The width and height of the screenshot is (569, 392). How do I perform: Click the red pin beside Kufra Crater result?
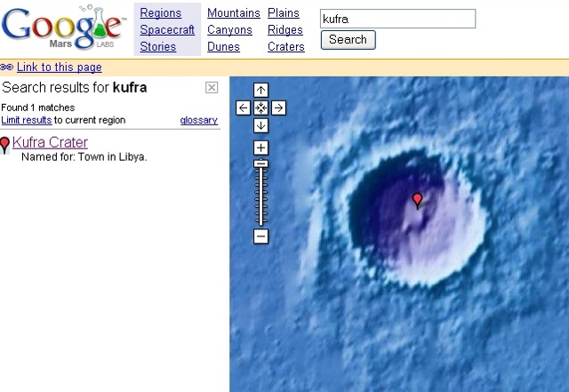(x=4, y=145)
